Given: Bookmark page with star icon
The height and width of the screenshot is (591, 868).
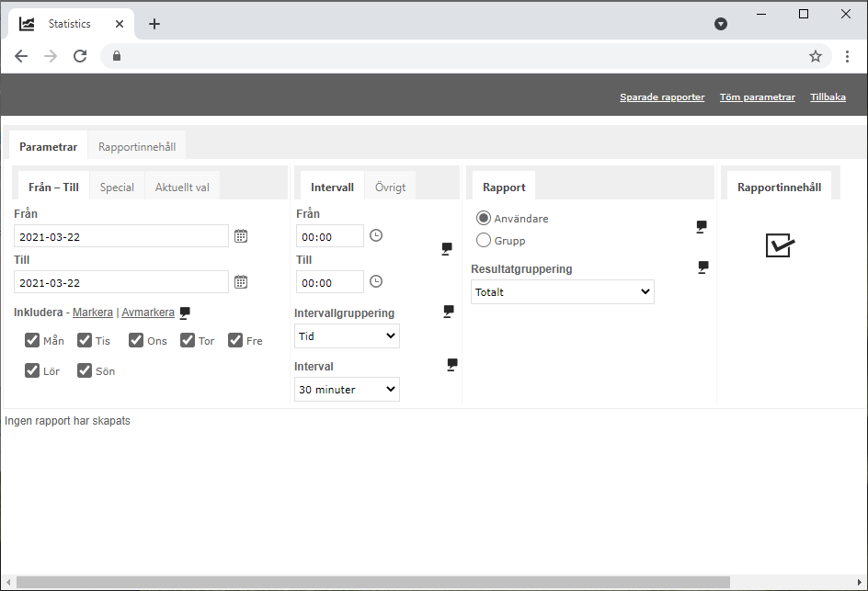Looking at the screenshot, I should coord(816,56).
